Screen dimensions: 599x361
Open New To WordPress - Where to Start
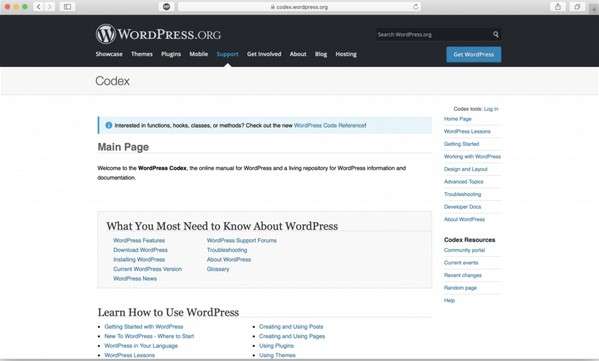(149, 336)
